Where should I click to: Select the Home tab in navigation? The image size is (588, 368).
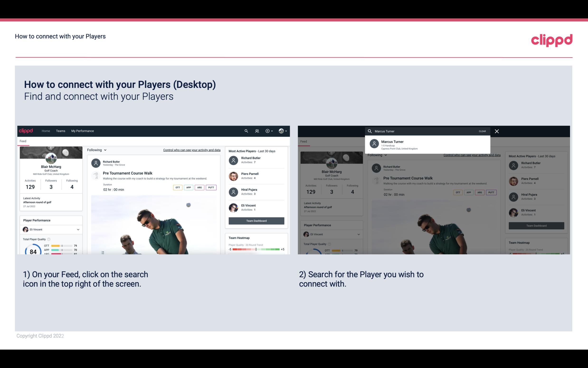(45, 131)
